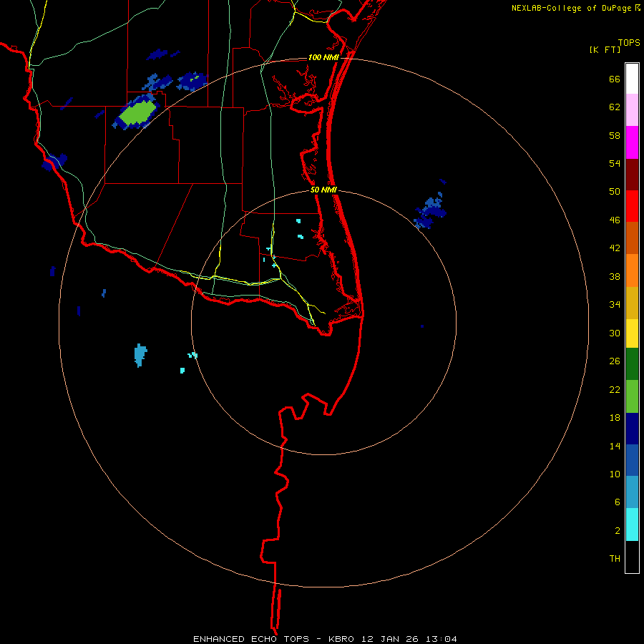Click the '58' legend value
The height and width of the screenshot is (644, 644).
[615, 135]
